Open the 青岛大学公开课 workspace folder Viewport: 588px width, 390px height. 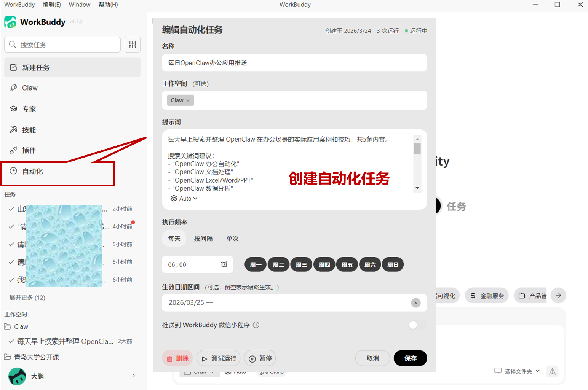click(x=32, y=357)
